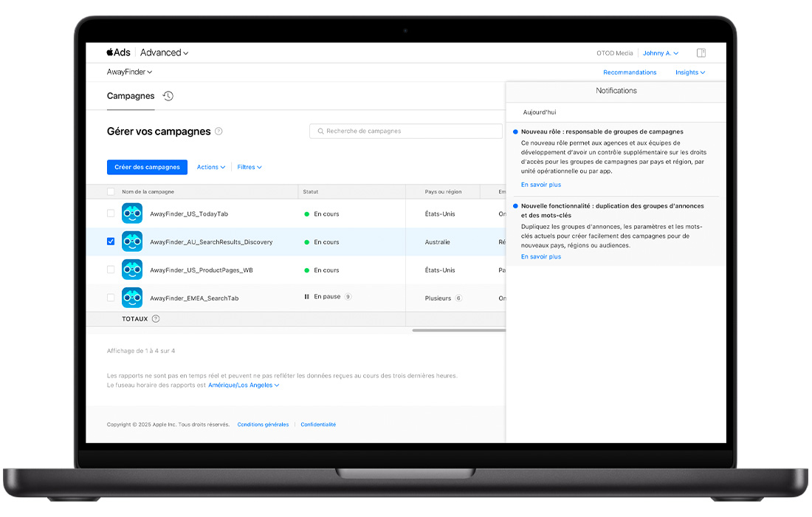
Task: Open the Recommandations link
Action: click(x=630, y=72)
